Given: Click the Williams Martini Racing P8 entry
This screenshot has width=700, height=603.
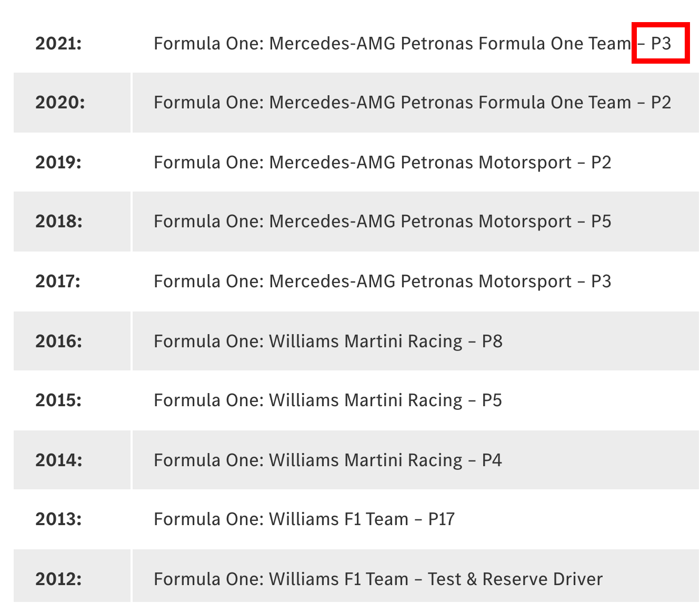Looking at the screenshot, I should [x=328, y=341].
